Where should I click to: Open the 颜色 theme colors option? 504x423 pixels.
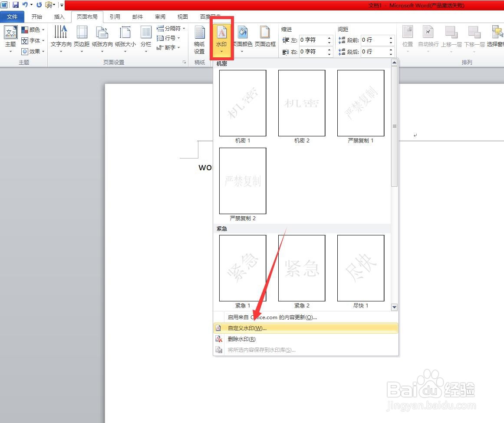[x=33, y=30]
